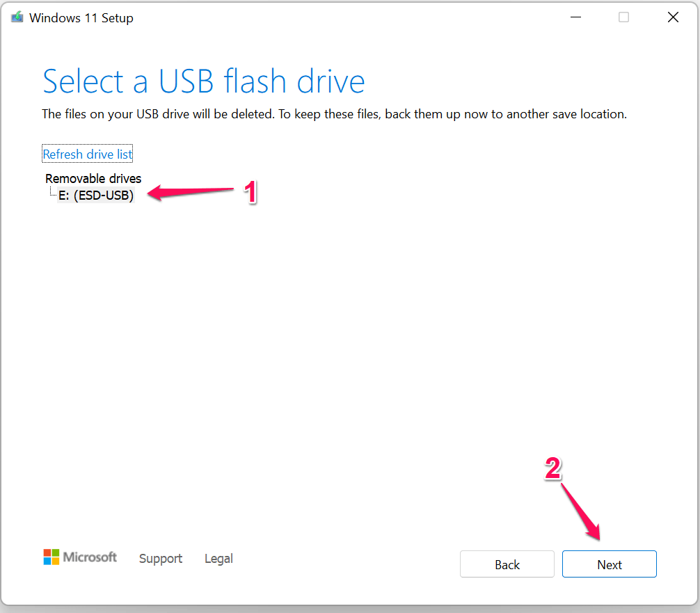700x613 pixels.
Task: Click the Microsoft wordmark text
Action: (x=90, y=557)
